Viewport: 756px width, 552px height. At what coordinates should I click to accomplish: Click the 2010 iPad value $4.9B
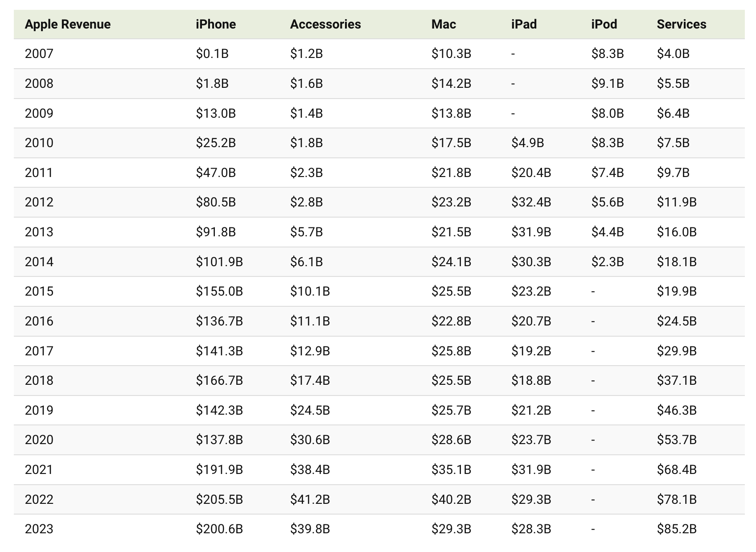(x=527, y=143)
